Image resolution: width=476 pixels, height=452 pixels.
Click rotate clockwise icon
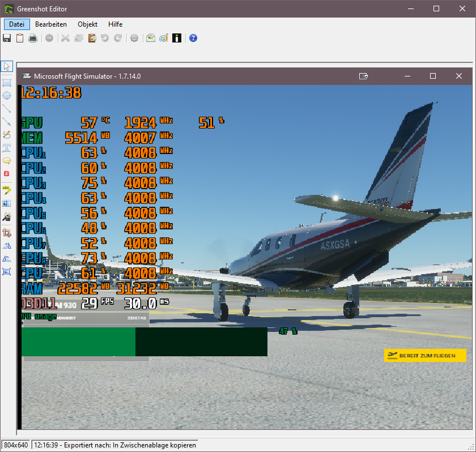tap(7, 246)
